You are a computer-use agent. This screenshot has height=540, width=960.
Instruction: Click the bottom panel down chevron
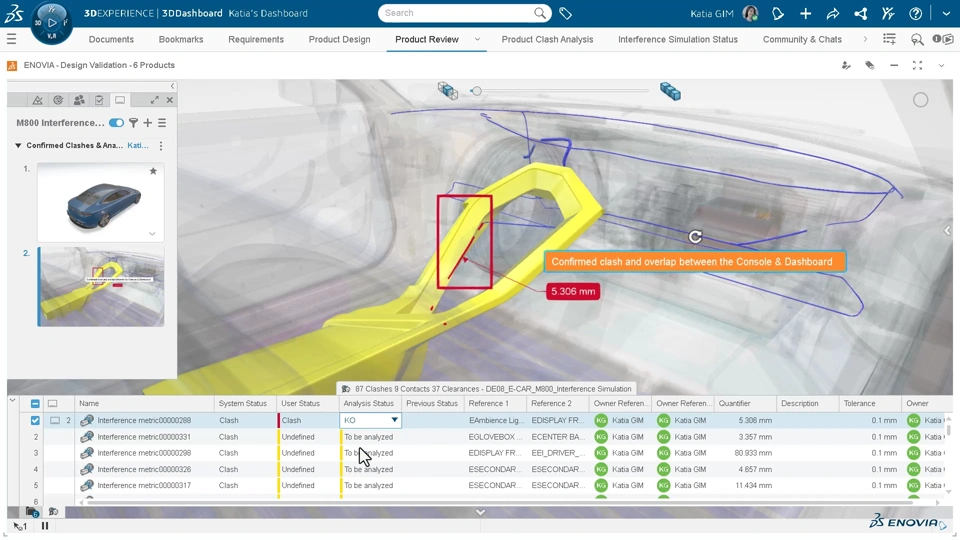481,512
